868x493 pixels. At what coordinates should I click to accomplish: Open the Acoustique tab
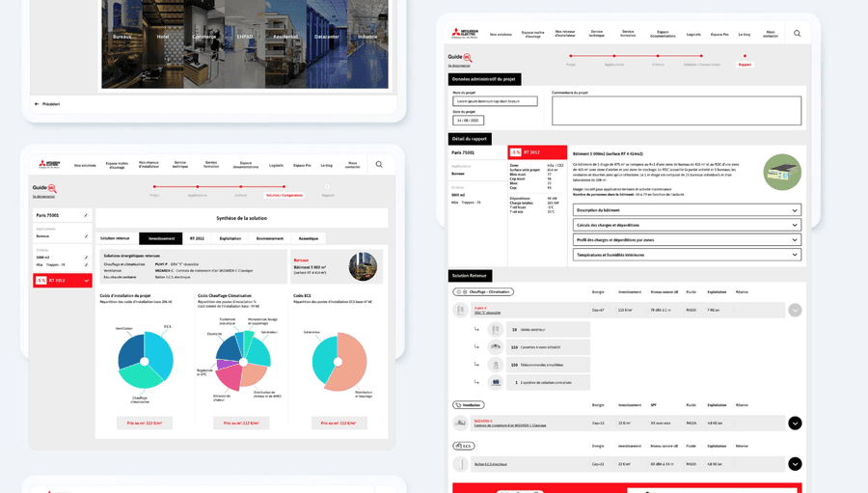(x=309, y=238)
